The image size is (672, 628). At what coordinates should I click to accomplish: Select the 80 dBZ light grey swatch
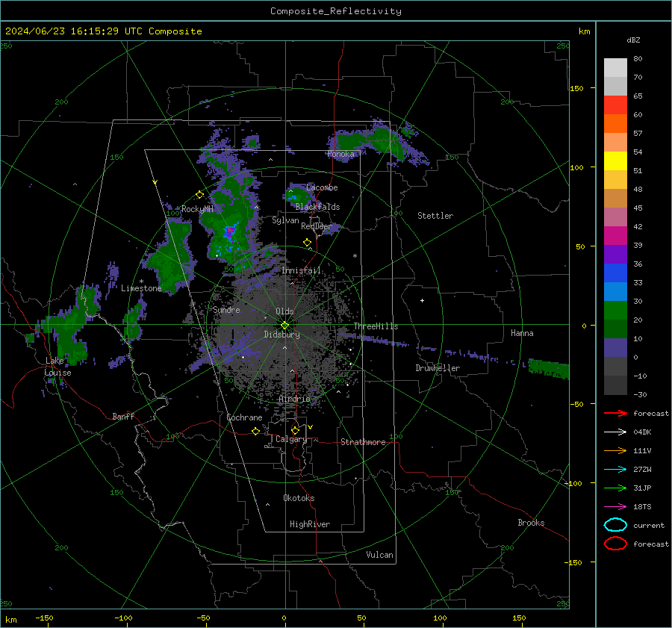[615, 67]
